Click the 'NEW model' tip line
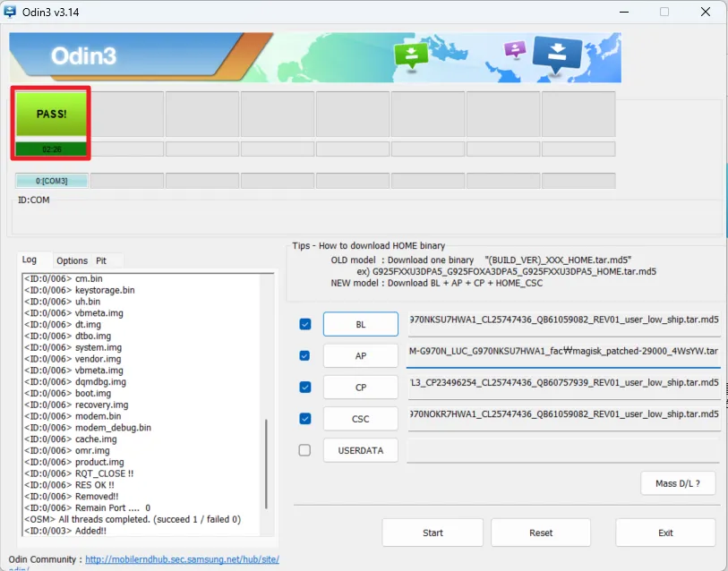The image size is (728, 571). 436,283
